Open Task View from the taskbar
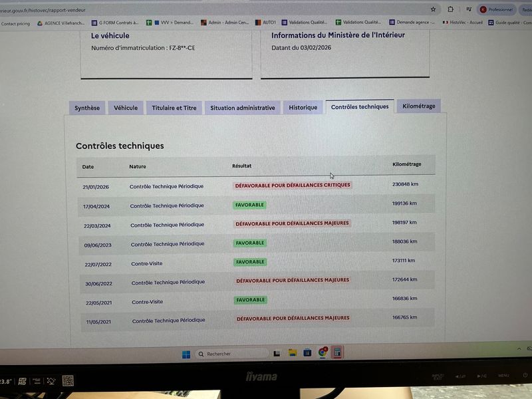Screen dimensions: 532x399 [x=277, y=353]
